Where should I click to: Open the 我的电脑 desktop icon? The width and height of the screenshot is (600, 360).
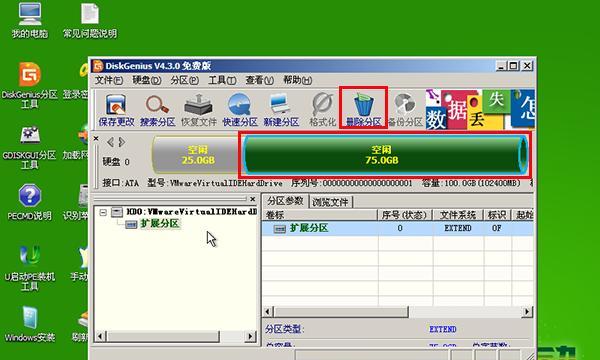(29, 21)
